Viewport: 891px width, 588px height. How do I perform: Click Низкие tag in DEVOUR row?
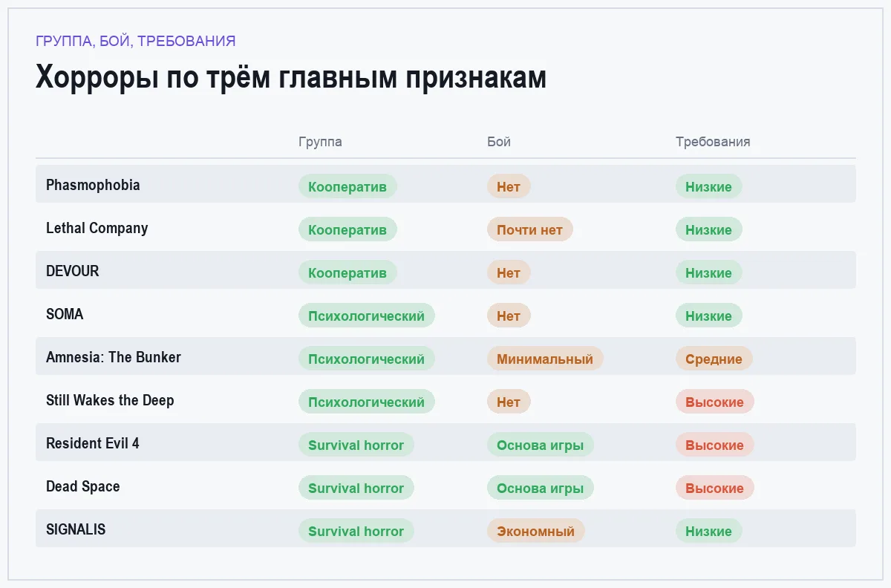point(709,272)
